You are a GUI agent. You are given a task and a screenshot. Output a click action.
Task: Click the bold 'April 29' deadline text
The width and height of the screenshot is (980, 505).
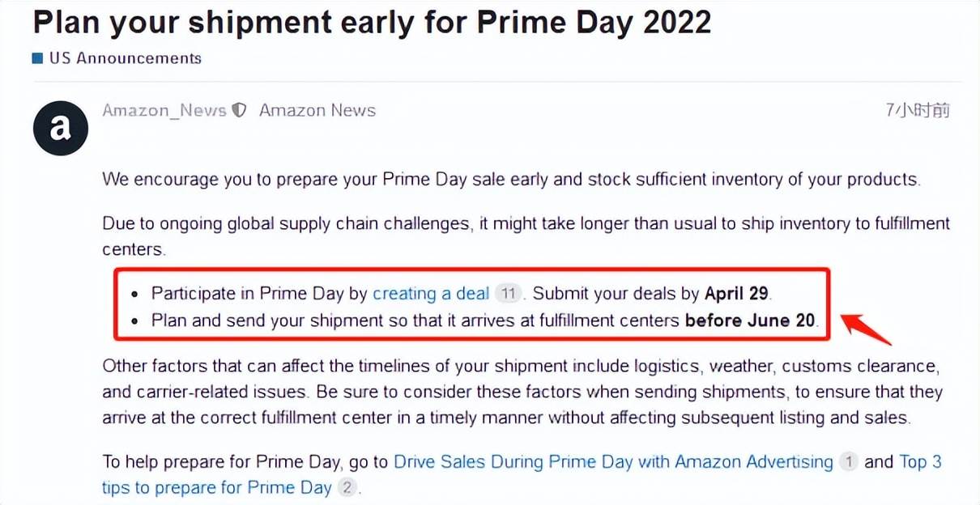click(738, 294)
